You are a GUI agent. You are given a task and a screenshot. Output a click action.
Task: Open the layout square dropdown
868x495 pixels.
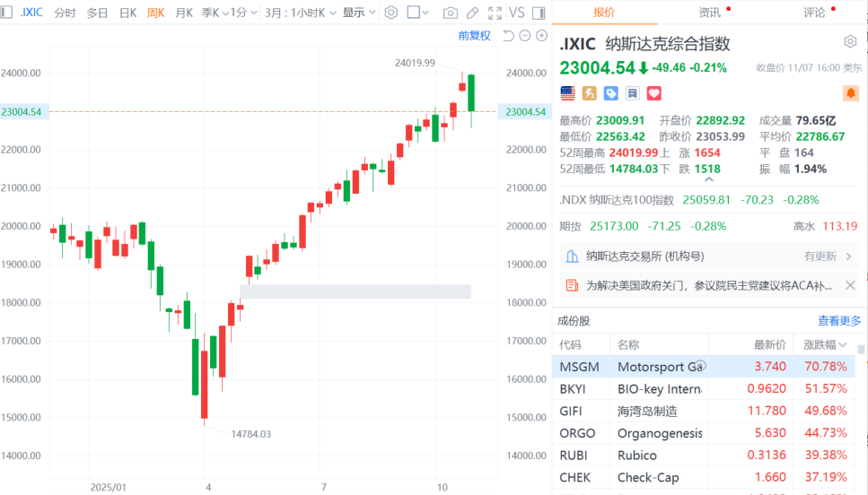(418, 13)
